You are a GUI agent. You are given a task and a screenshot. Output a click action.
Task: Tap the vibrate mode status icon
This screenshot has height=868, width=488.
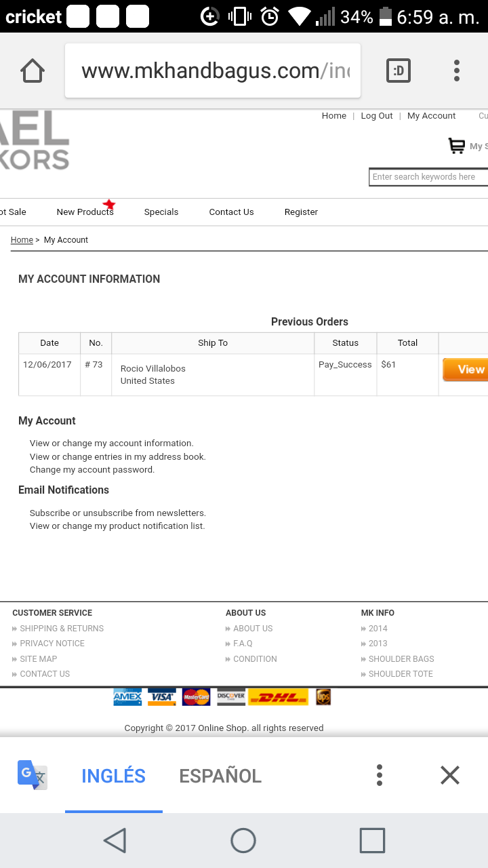[x=239, y=17]
